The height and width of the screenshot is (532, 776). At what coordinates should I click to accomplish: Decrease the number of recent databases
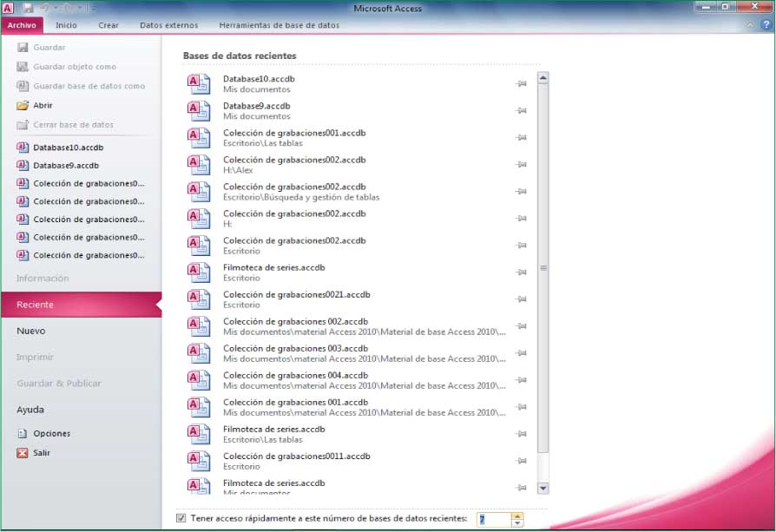coord(517,523)
